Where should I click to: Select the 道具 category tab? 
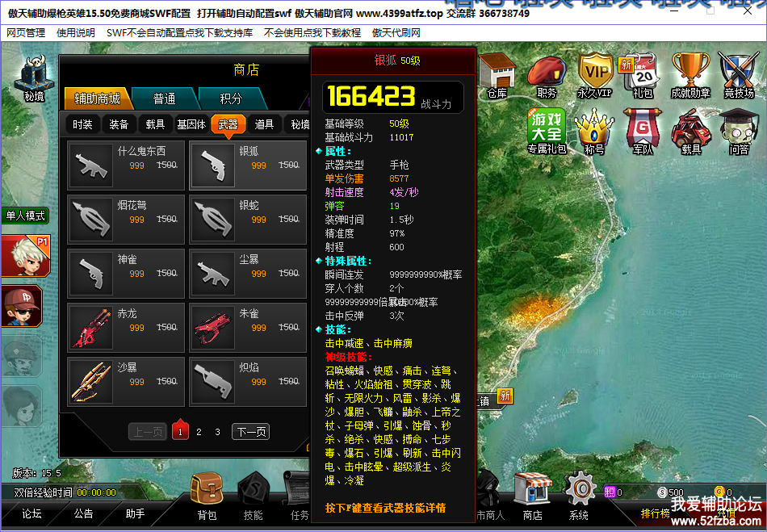[x=264, y=124]
